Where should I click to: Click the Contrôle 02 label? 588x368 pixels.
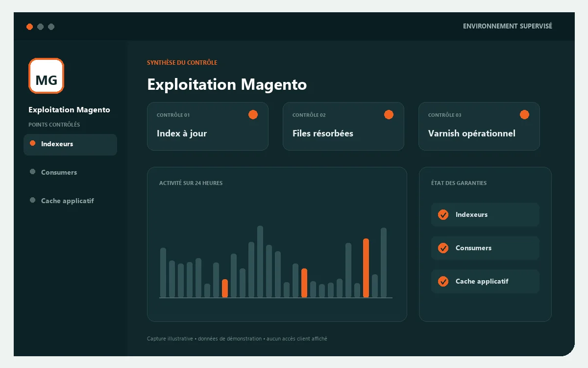point(309,115)
